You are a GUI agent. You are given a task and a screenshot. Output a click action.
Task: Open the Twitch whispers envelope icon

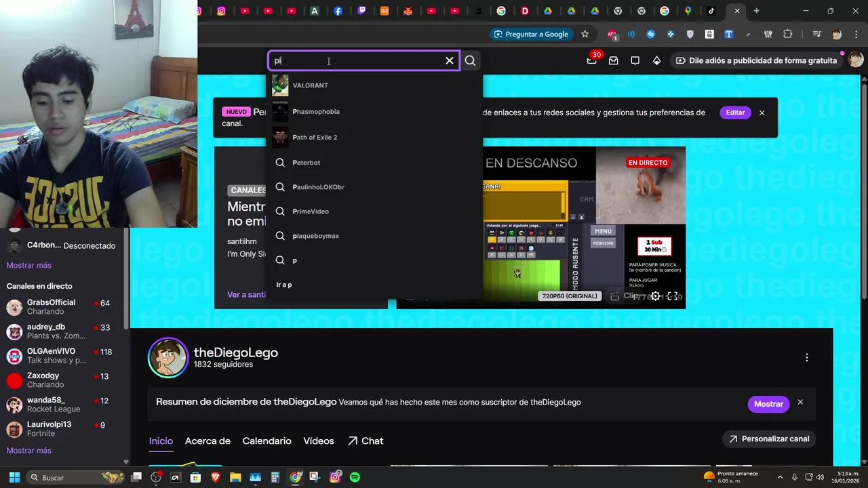[x=614, y=60]
